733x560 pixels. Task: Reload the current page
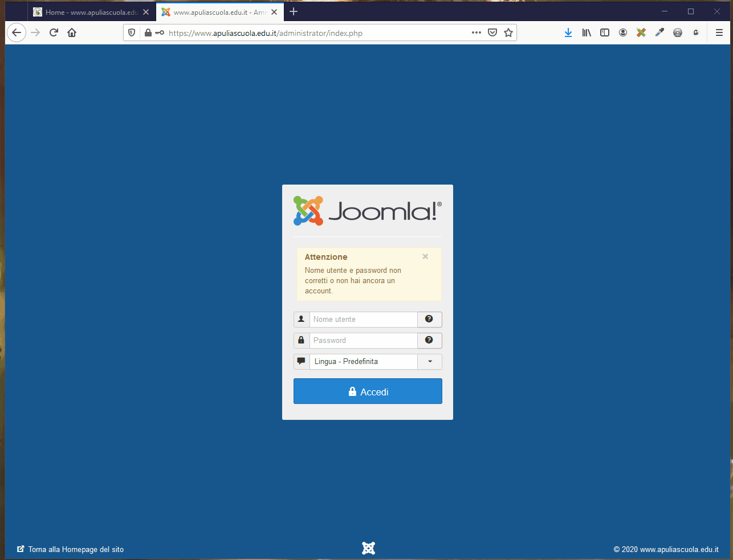[x=54, y=32]
